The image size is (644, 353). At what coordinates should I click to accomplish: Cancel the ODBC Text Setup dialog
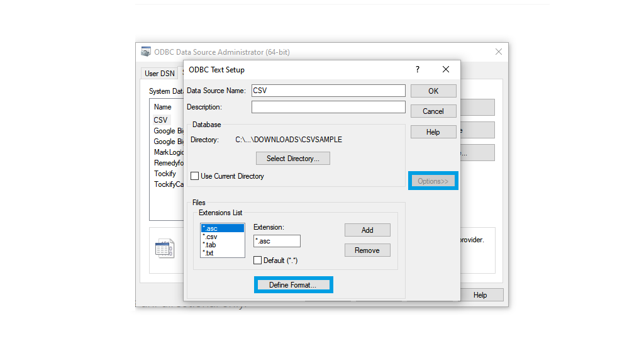coord(433,111)
